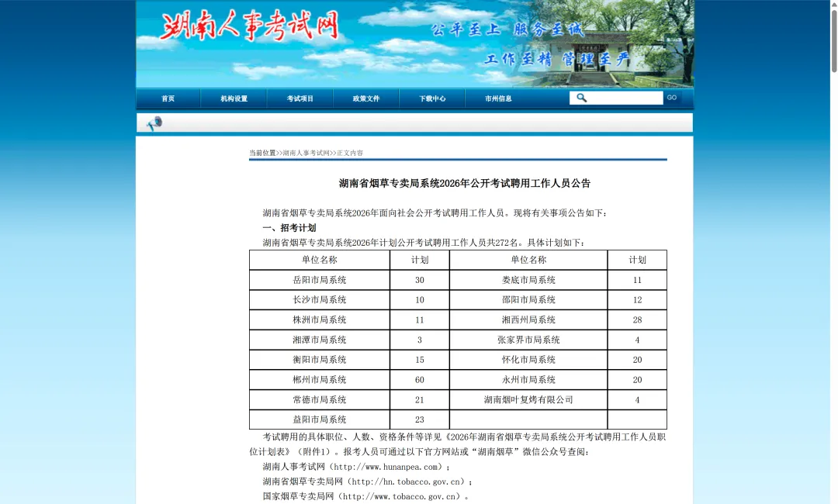Click the http://www.hunanpea.com URL text
Image resolution: width=838 pixels, height=504 pixels.
[x=386, y=467]
